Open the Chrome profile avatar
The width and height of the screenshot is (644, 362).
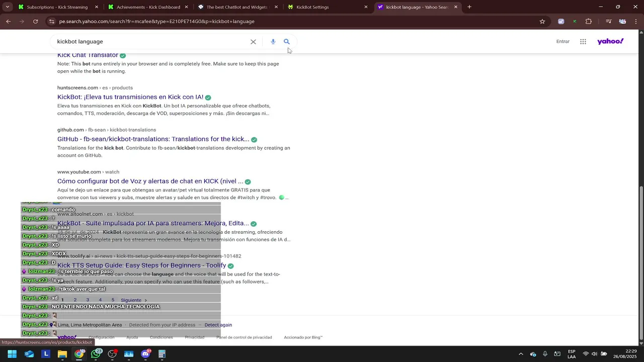pos(622,22)
